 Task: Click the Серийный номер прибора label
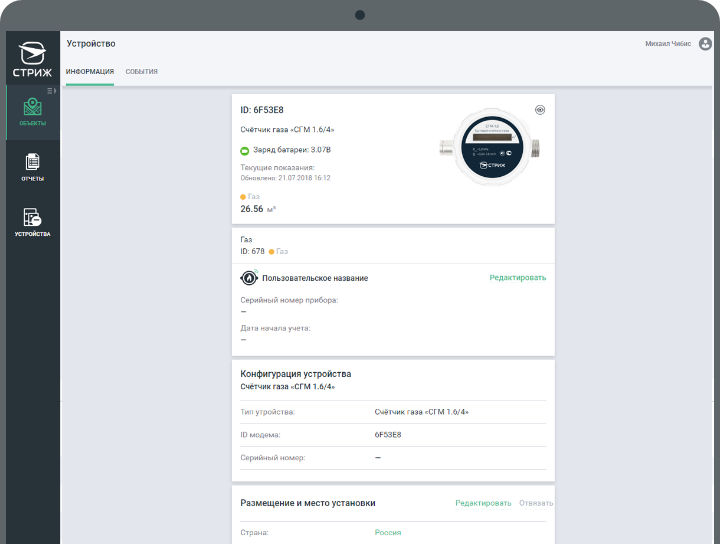point(289,300)
